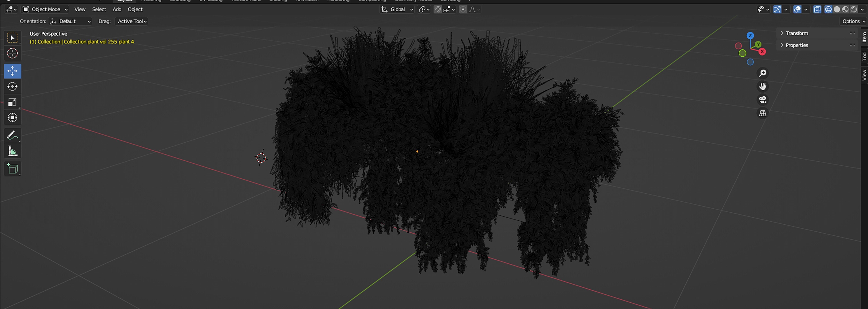Select the Rotate tool
Screen dimensions: 868x309
point(12,87)
